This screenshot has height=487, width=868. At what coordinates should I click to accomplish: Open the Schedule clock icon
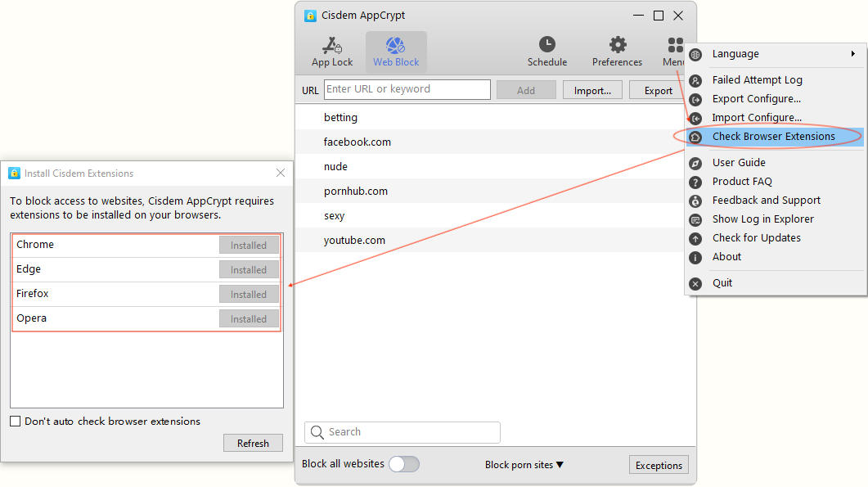pyautogui.click(x=546, y=45)
